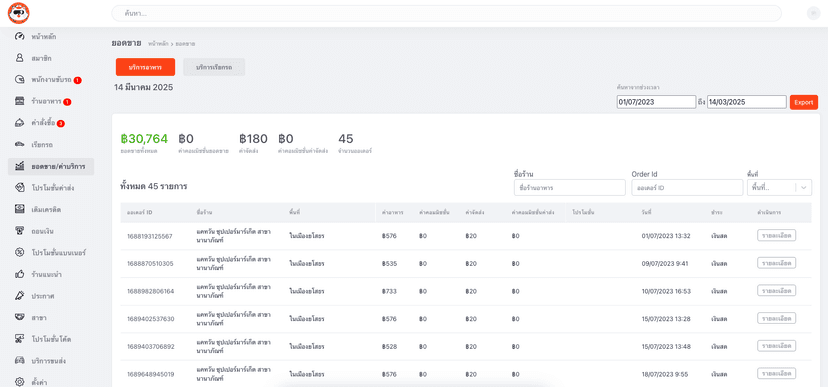Click the percent icon beside โปรโมชั่นแบนเนอร์
828x387 pixels.
point(20,252)
